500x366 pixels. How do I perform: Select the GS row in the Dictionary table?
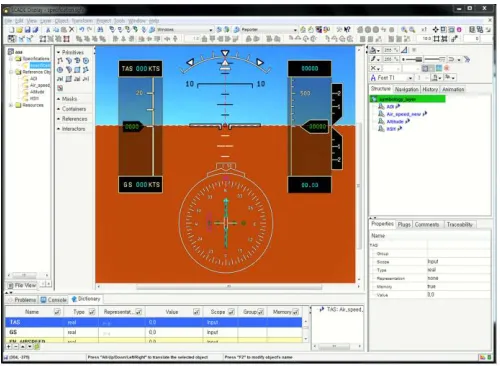[154, 332]
